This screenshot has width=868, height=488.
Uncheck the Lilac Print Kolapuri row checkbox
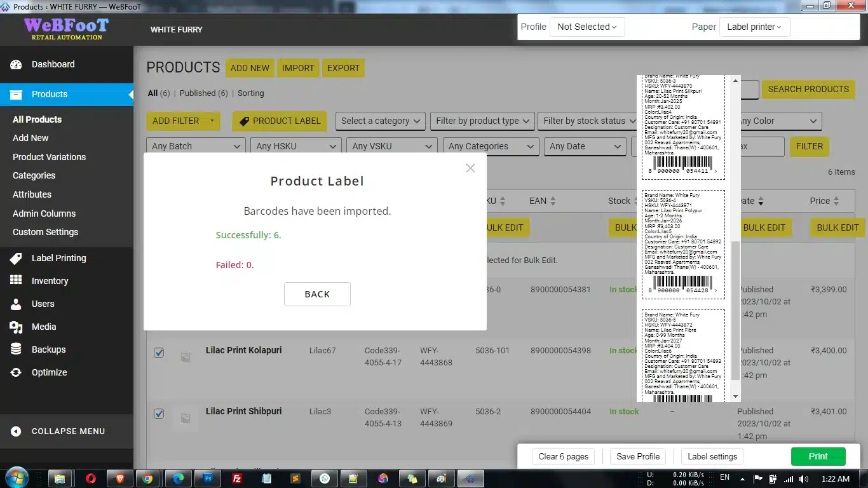pyautogui.click(x=159, y=353)
